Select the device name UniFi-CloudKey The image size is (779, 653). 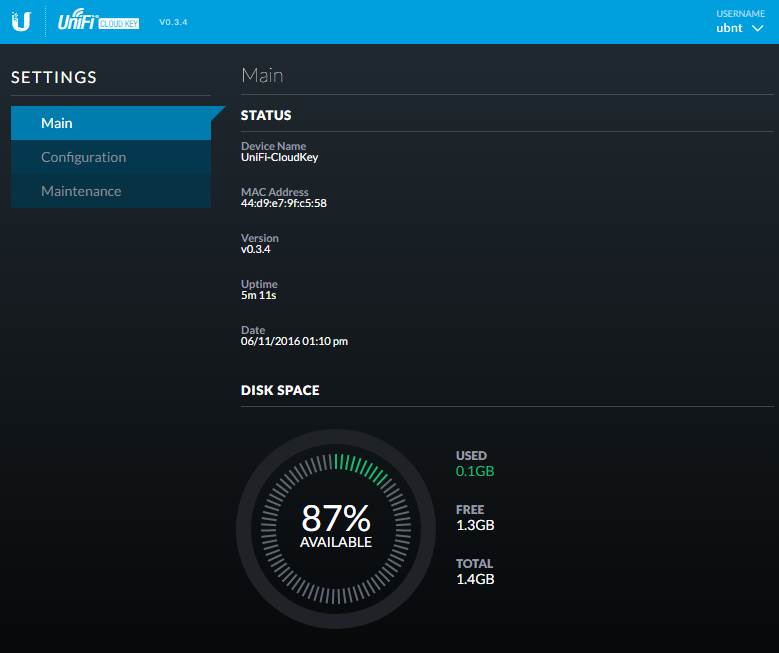point(279,158)
